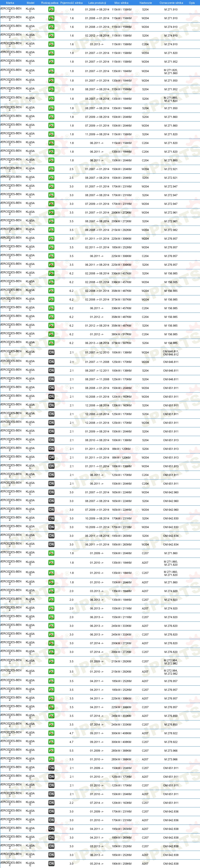
Task: Click the Nadwozie column header
Action: [x=146, y=3]
